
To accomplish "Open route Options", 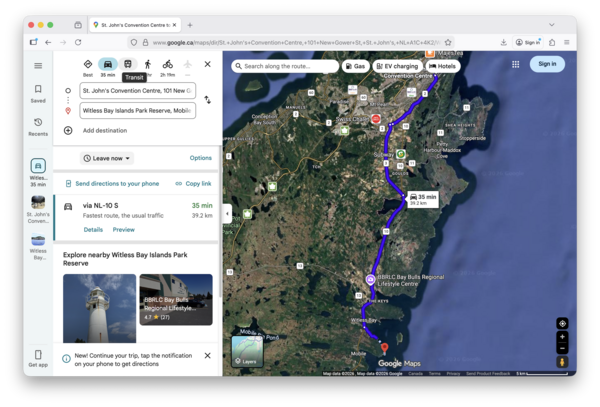I will coord(201,158).
